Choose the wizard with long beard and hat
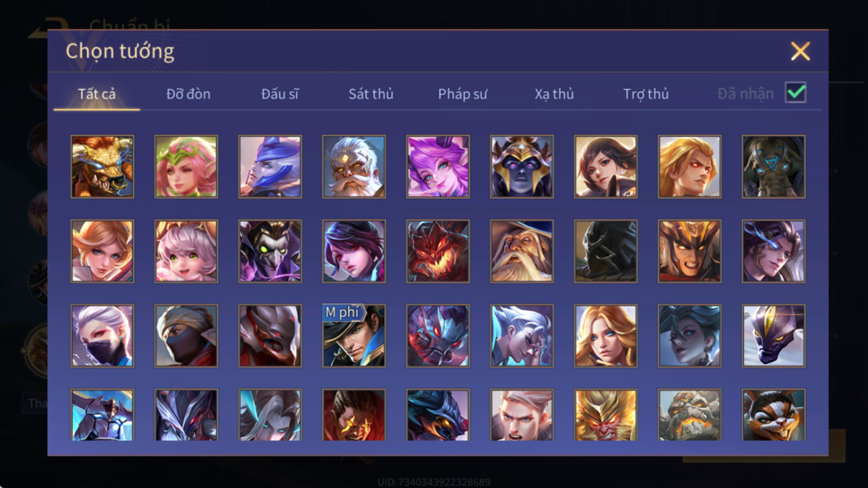Image resolution: width=868 pixels, height=488 pixels. tap(522, 251)
